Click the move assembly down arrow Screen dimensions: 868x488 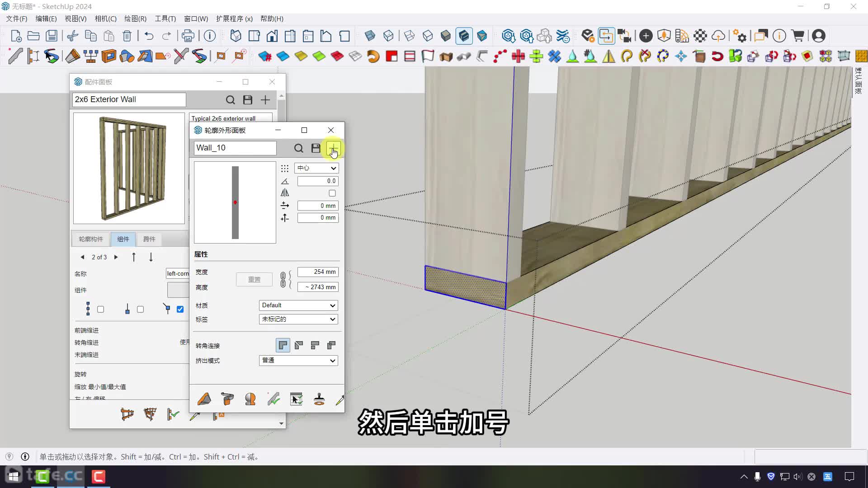pos(151,257)
